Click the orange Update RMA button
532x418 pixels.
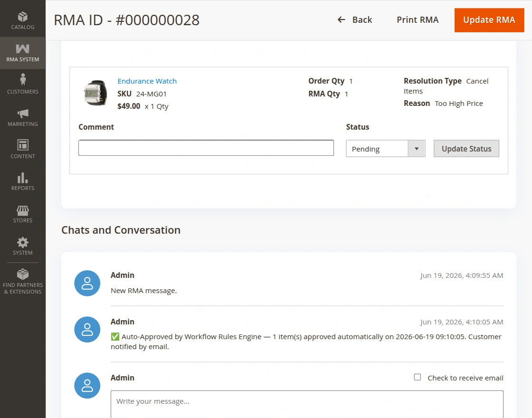point(489,20)
